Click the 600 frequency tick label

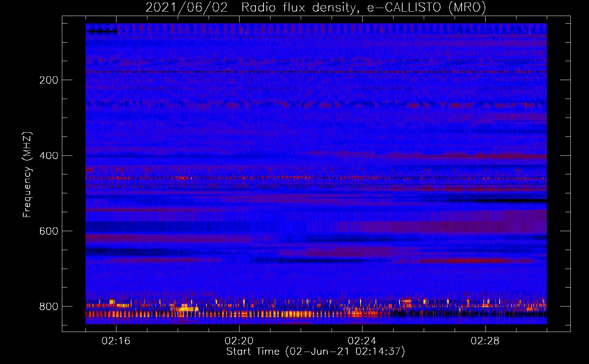(49, 232)
